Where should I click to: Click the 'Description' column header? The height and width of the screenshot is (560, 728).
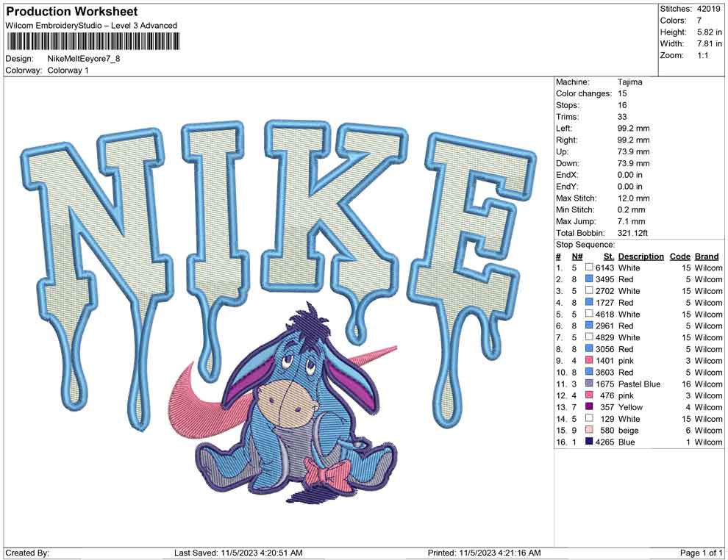pyautogui.click(x=640, y=256)
